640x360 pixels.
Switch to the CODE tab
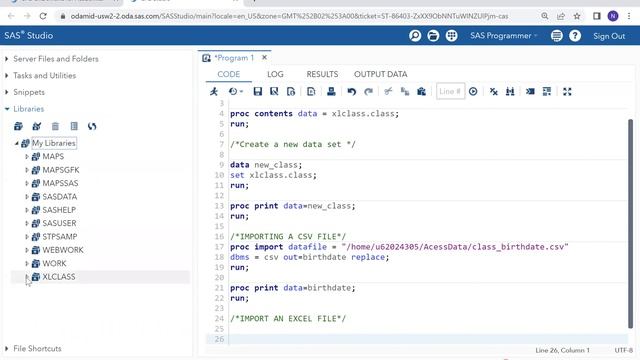[x=229, y=74]
